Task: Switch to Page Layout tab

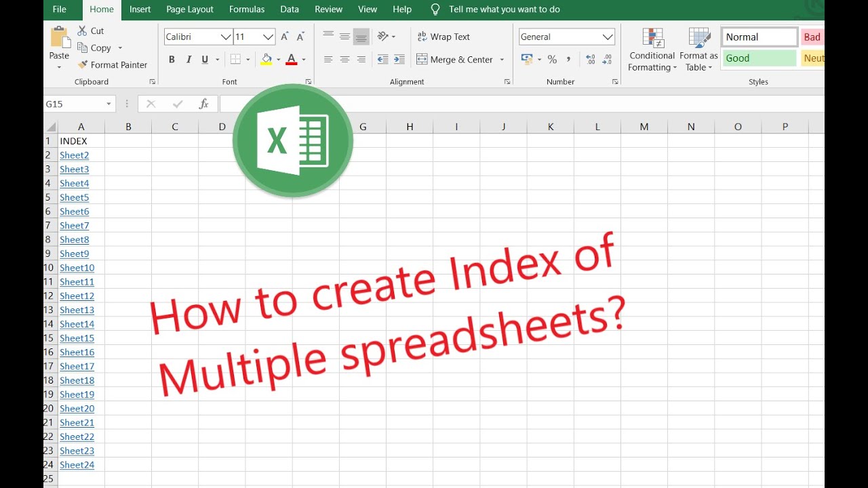Action: (x=190, y=9)
